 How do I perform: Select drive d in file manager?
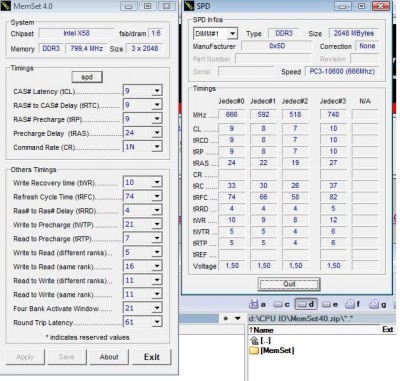click(x=306, y=304)
